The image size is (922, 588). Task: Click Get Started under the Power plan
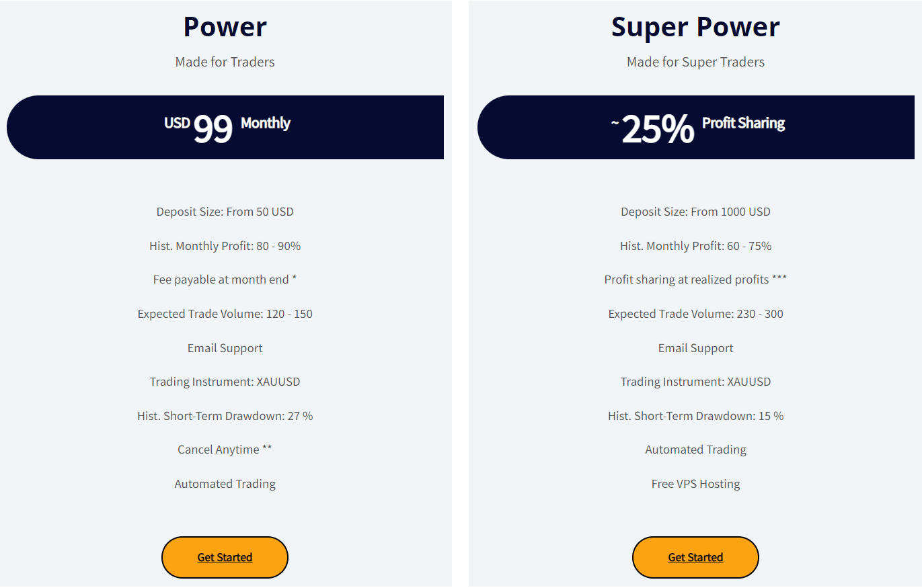[x=225, y=557]
